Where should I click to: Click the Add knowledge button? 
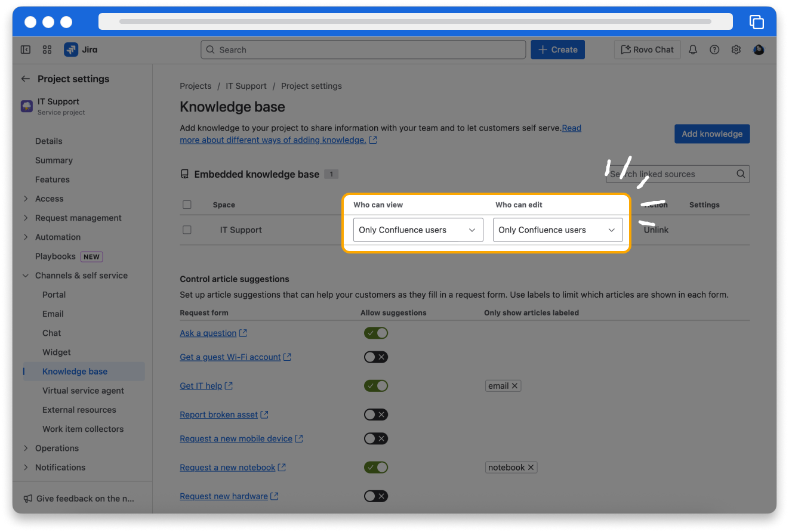point(711,134)
